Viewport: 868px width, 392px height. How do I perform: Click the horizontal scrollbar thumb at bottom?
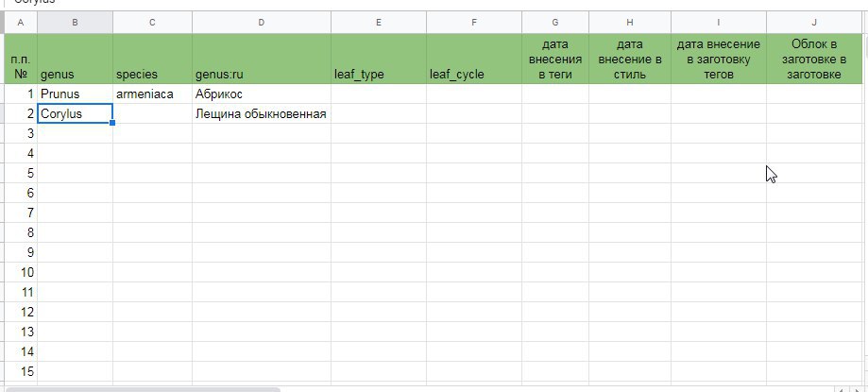pos(144,389)
